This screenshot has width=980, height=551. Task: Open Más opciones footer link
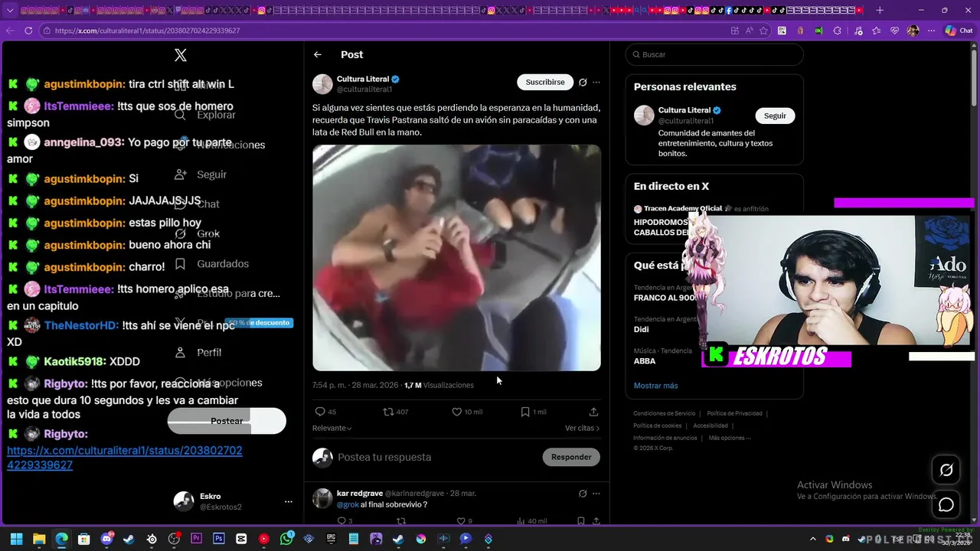[729, 438]
